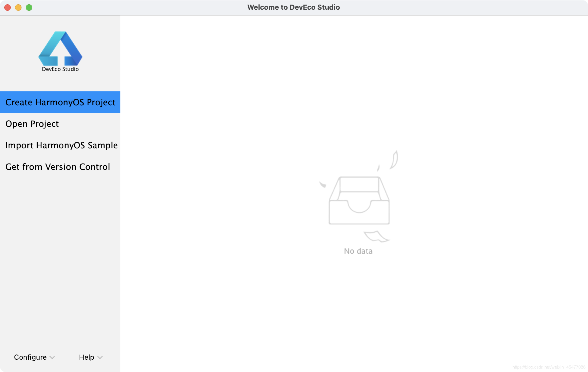
Task: Click the Create HarmonyOS Project button
Action: coord(60,102)
